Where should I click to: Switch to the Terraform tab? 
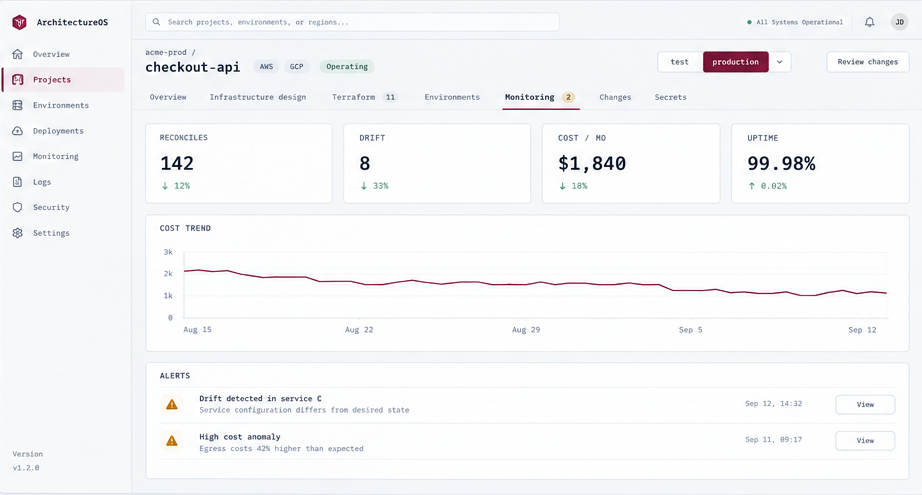365,97
